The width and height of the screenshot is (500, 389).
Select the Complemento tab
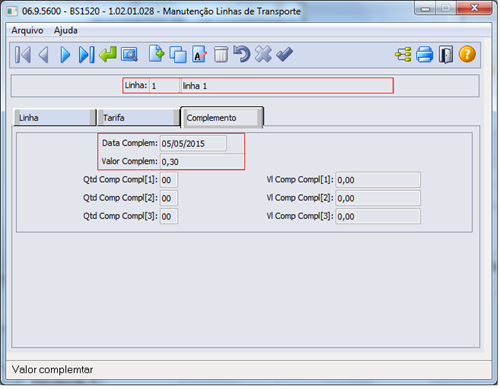(222, 117)
